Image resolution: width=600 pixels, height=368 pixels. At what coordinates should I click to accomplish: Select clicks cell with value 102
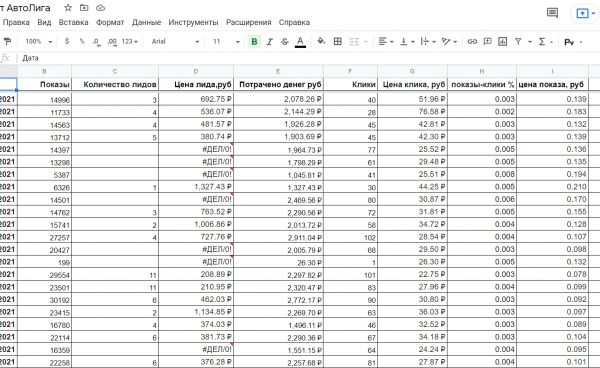pyautogui.click(x=351, y=237)
